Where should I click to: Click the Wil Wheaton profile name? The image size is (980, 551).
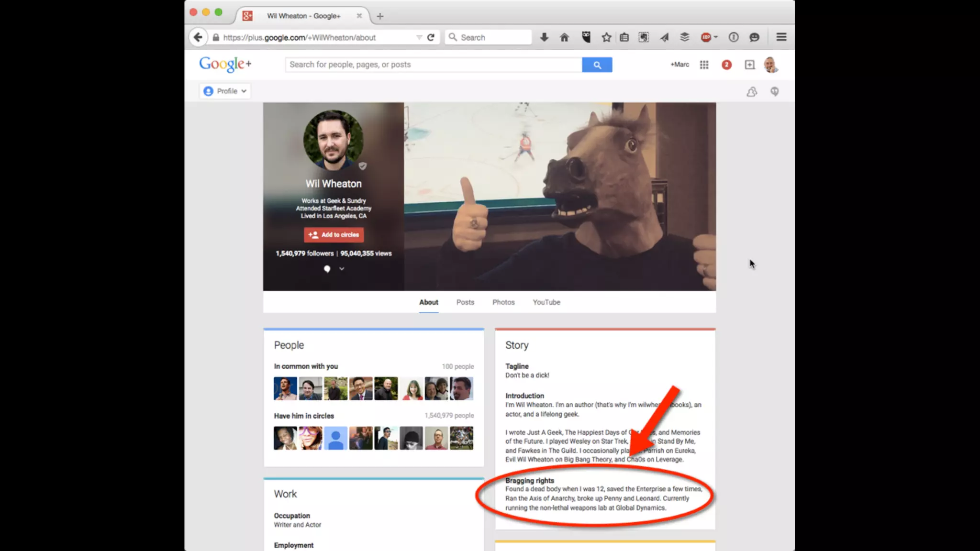click(334, 184)
